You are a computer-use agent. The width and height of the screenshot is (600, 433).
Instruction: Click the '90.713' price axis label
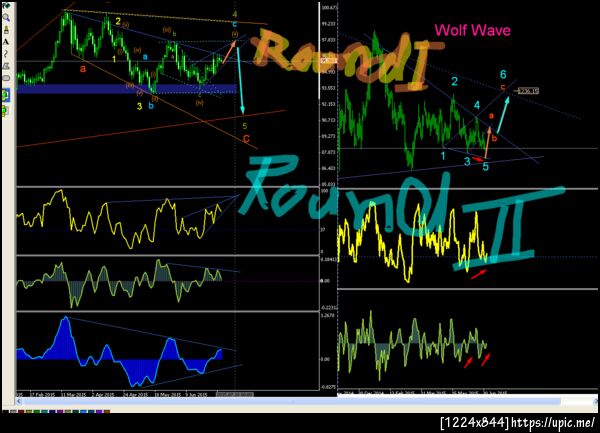pos(329,120)
